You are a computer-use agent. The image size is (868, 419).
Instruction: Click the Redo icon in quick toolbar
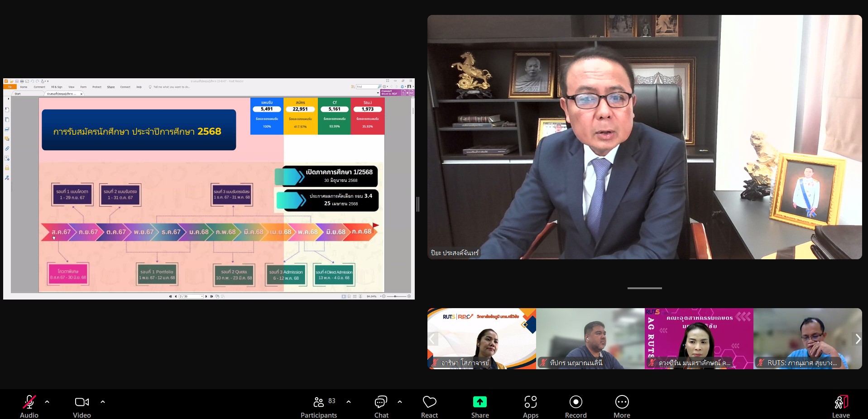click(38, 81)
